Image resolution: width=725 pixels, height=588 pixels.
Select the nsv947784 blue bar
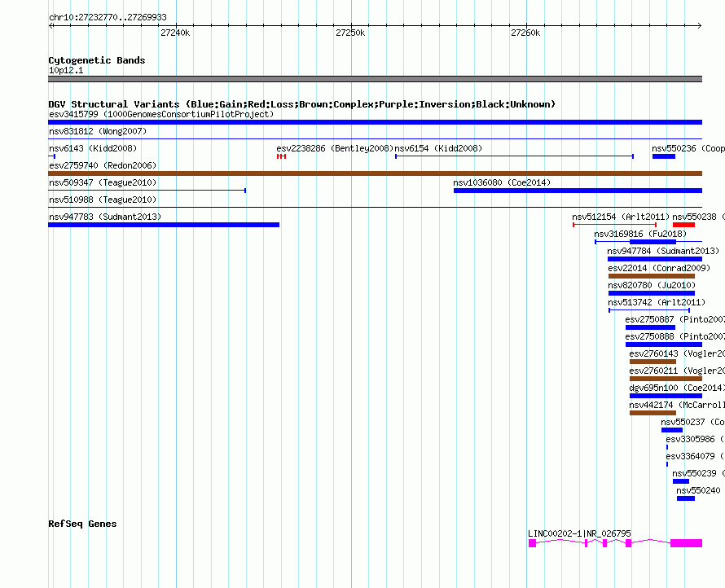coord(655,259)
